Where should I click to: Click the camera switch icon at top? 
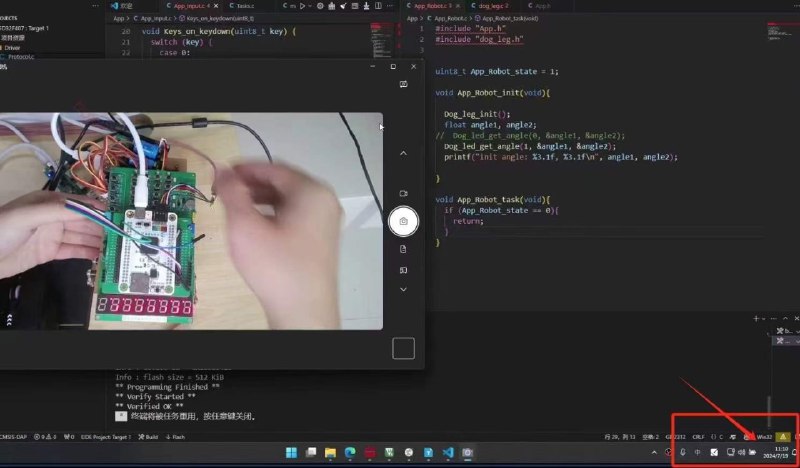click(403, 85)
